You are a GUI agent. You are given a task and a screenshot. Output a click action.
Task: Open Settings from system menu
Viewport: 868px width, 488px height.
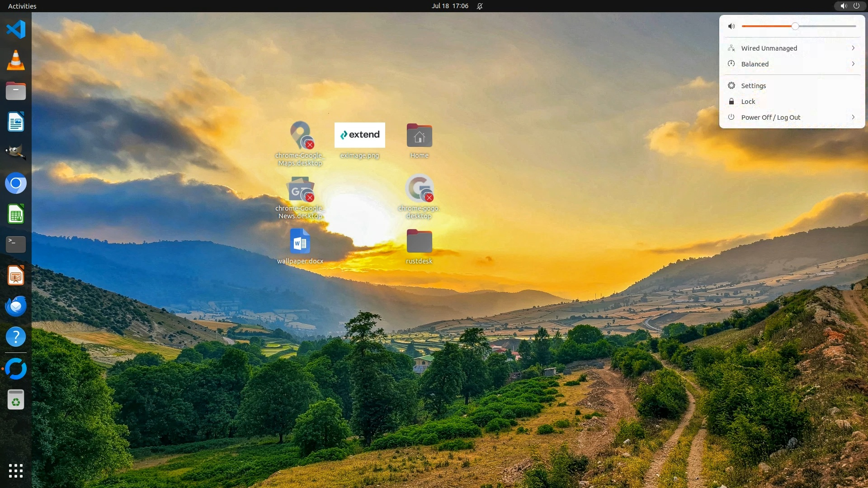click(753, 86)
